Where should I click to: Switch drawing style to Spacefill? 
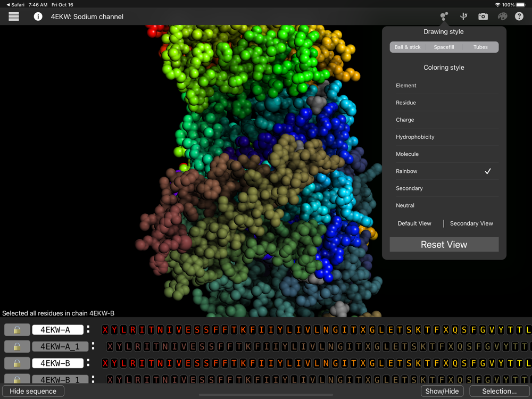click(444, 47)
